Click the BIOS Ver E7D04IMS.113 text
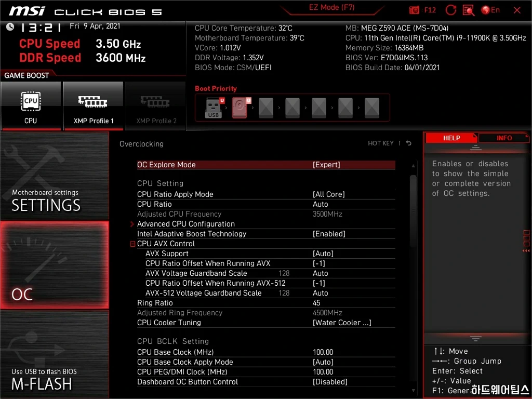The image size is (532, 399). pyautogui.click(x=387, y=58)
